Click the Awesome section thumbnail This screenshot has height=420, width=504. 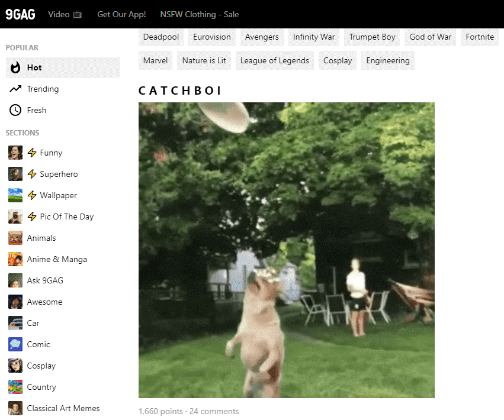coord(15,302)
